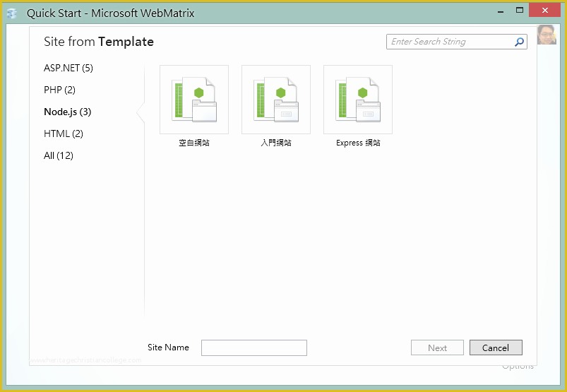The image size is (567, 392).
Task: Show ASP.NET (5) templates
Action: (68, 68)
